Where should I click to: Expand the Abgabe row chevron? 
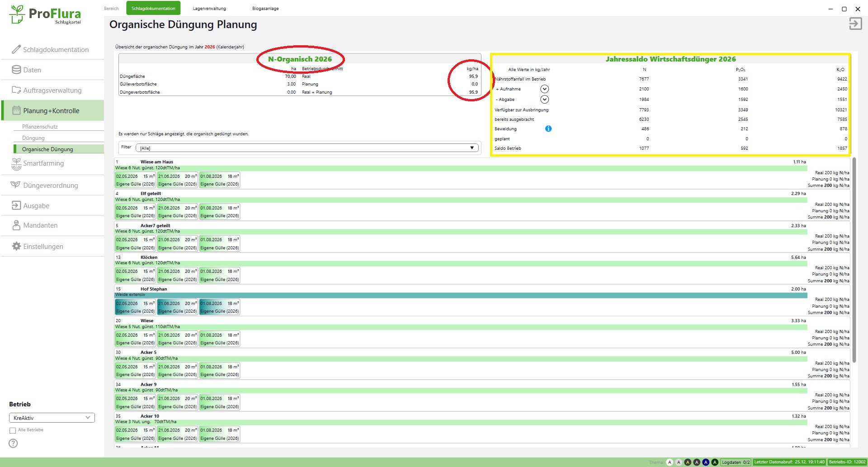pyautogui.click(x=544, y=100)
